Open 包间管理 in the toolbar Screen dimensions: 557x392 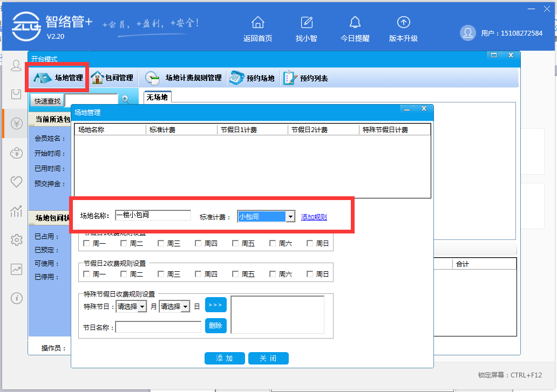pyautogui.click(x=112, y=78)
